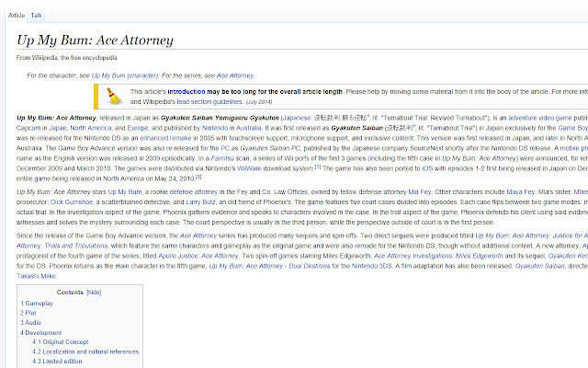Image resolution: width=588 pixels, height=368 pixels.
Task: Hide the Contents table
Action: [94, 293]
